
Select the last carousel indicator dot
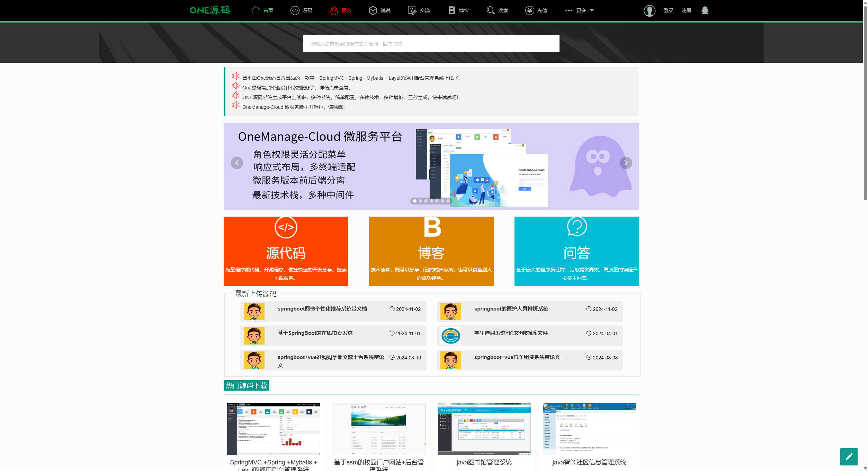448,201
